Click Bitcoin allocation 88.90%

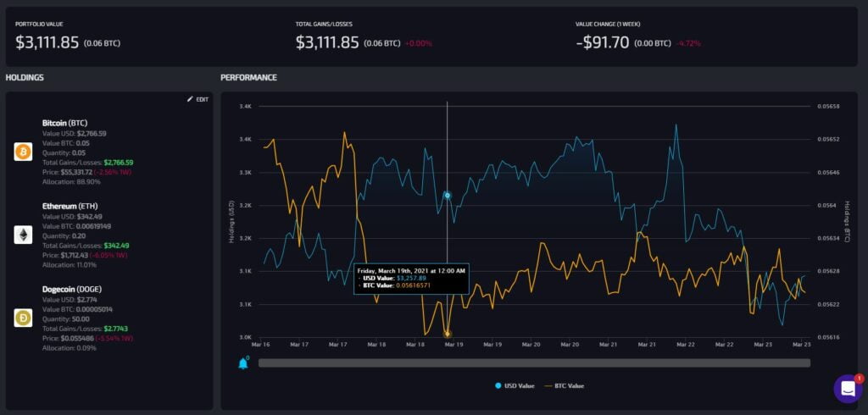pyautogui.click(x=86, y=182)
